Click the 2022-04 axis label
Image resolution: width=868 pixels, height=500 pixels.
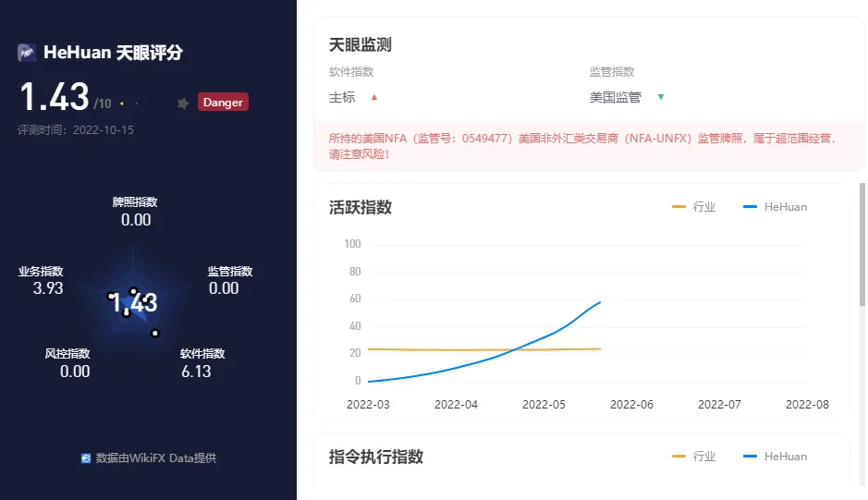tap(456, 404)
